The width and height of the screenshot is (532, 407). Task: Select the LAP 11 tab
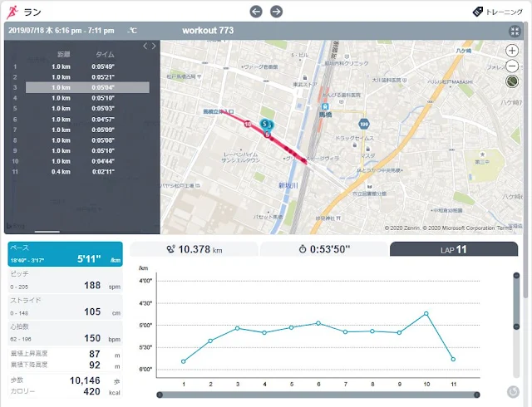pyautogui.click(x=454, y=249)
